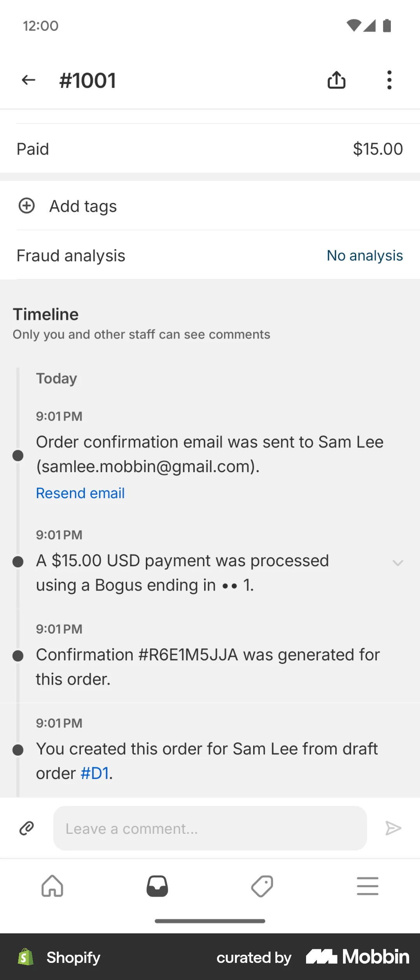
Task: Open the hamburger menu tab
Action: coord(367,886)
